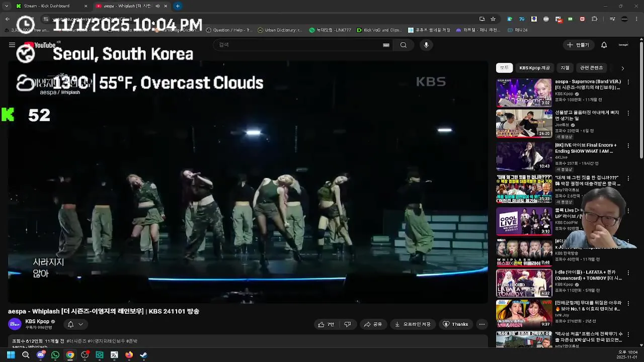Click the 만들기 create button
This screenshot has width=644, height=362.
click(578, 45)
